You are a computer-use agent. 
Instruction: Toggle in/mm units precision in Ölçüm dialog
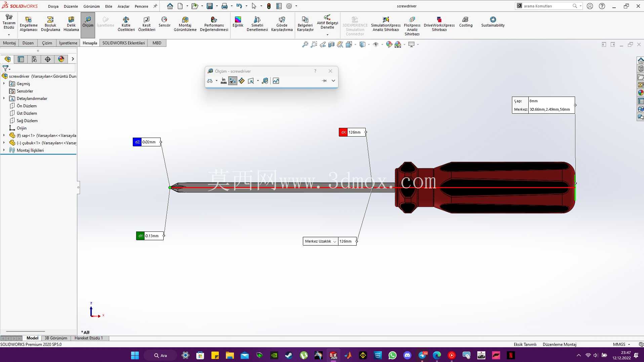pos(224,81)
